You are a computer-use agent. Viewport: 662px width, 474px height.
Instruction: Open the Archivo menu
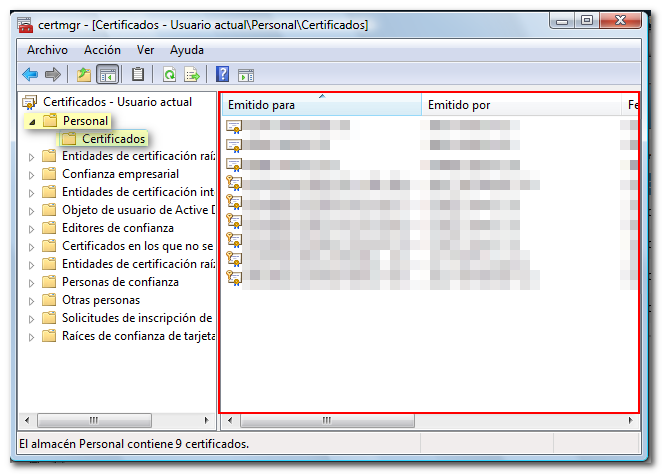pos(47,49)
